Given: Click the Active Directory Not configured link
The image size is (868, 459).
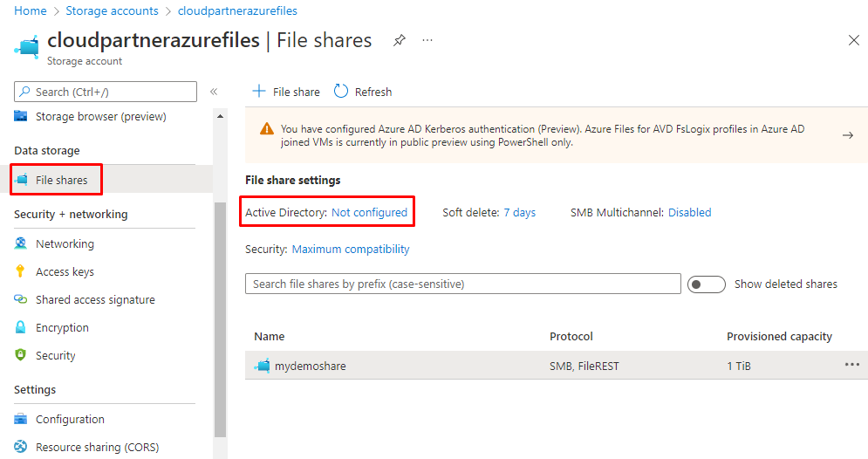Looking at the screenshot, I should click(369, 212).
